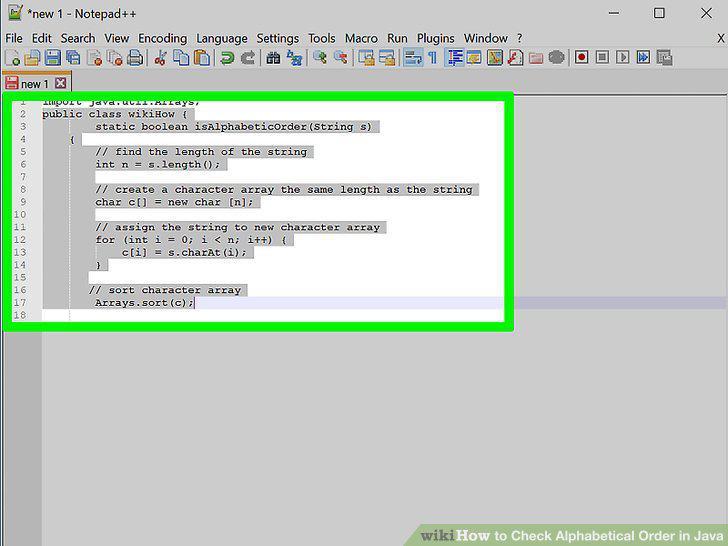The width and height of the screenshot is (728, 546).
Task: Open the Run menu
Action: [x=397, y=38]
